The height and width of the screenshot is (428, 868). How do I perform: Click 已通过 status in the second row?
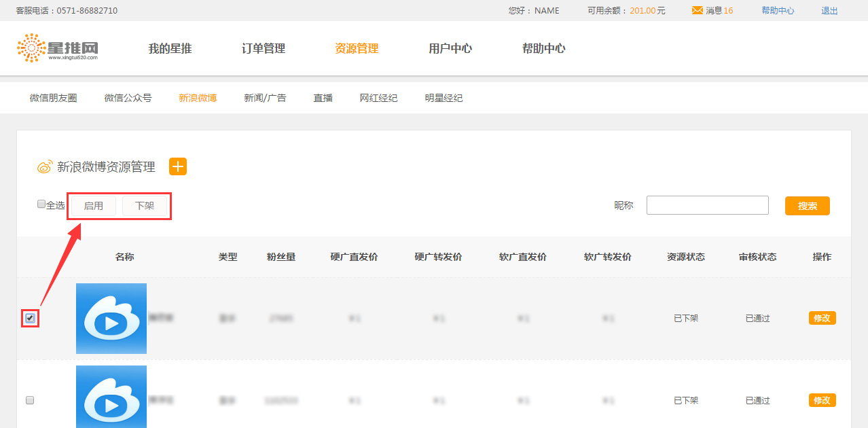[757, 400]
